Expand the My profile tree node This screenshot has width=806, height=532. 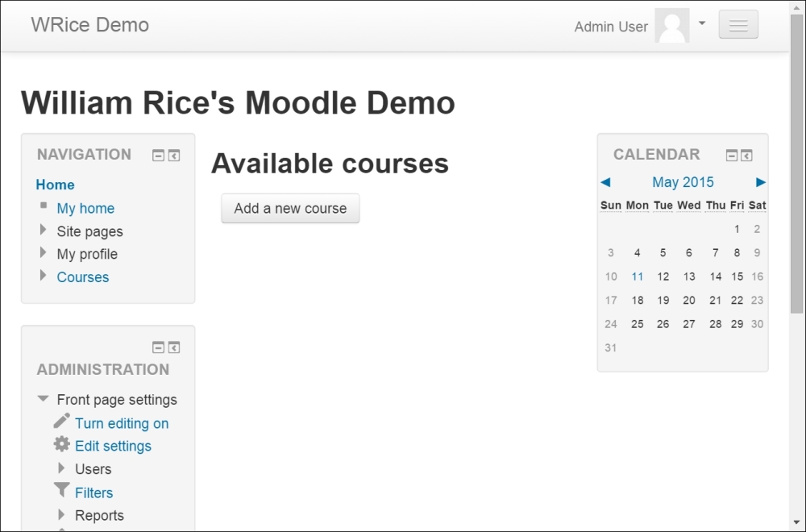pos(44,252)
